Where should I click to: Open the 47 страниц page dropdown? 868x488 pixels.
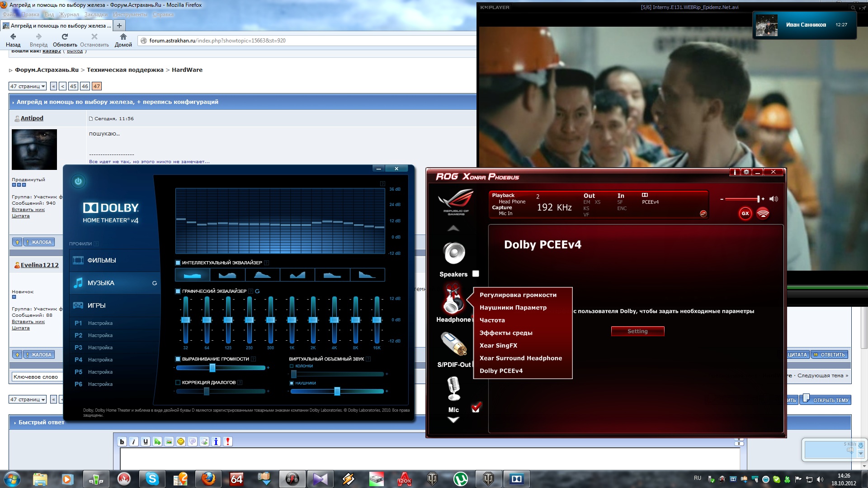(28, 86)
